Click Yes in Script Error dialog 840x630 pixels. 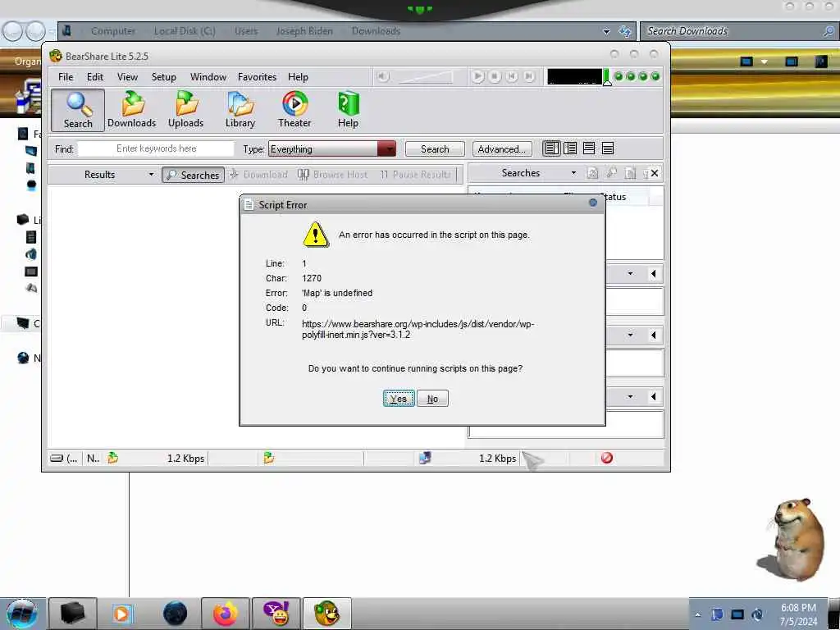(x=399, y=399)
